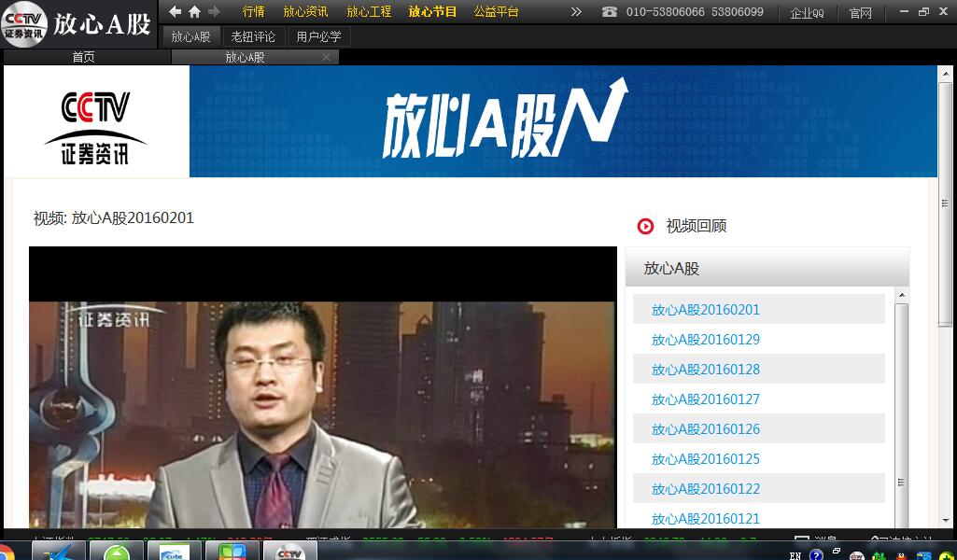Click the hotline number 010-53806066
Screen dimensions: 957x560
pyautogui.click(x=666, y=11)
